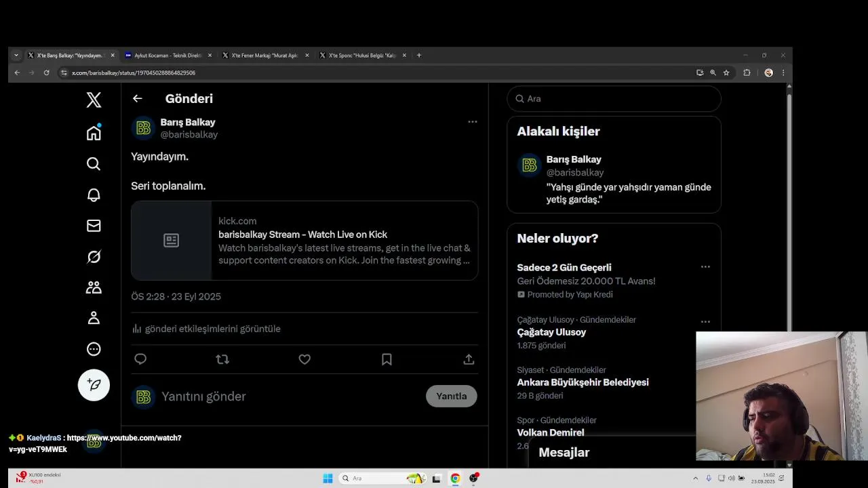The width and height of the screenshot is (868, 488).
Task: Click the reply speech bubble icon
Action: (140, 359)
